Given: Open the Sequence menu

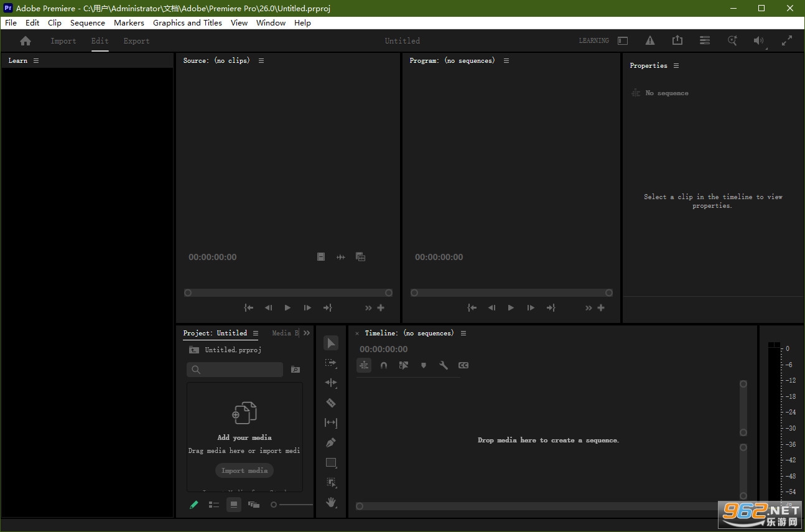Looking at the screenshot, I should coord(88,22).
